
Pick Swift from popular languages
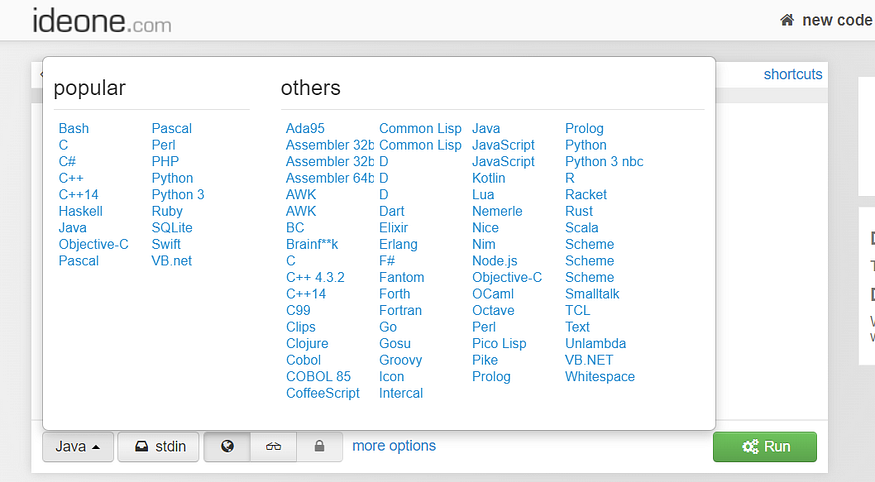coord(166,244)
